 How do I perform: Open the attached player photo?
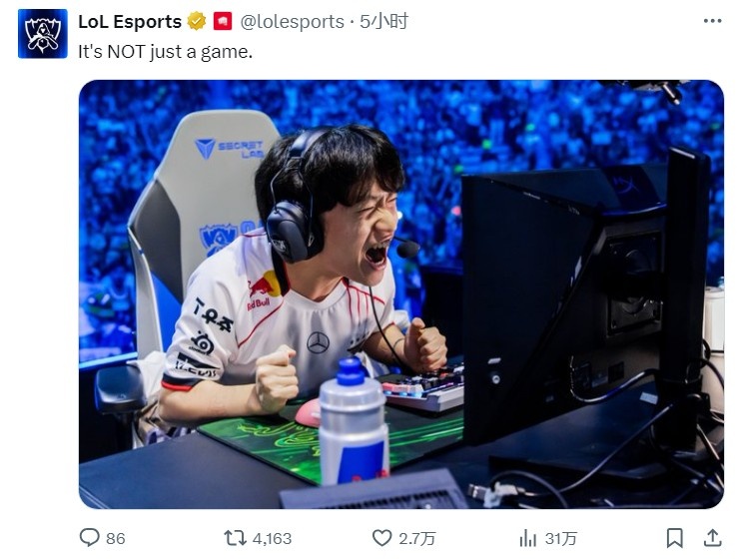(401, 294)
